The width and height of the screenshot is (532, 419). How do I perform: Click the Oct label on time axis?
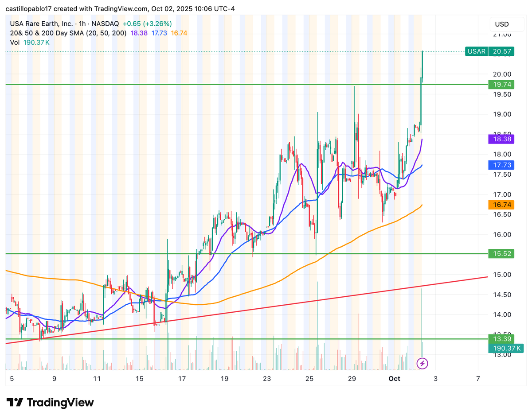click(x=394, y=379)
